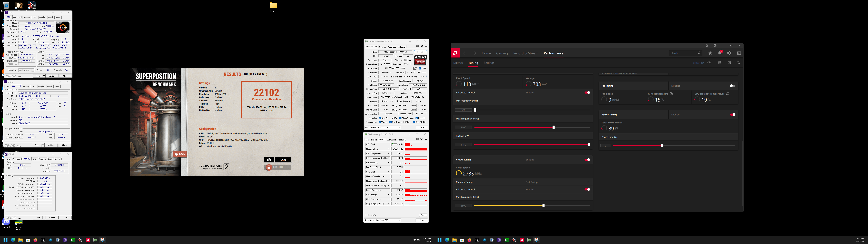
Task: Toggle GPU Advanced Control under Voltage
Action: pyautogui.click(x=587, y=93)
